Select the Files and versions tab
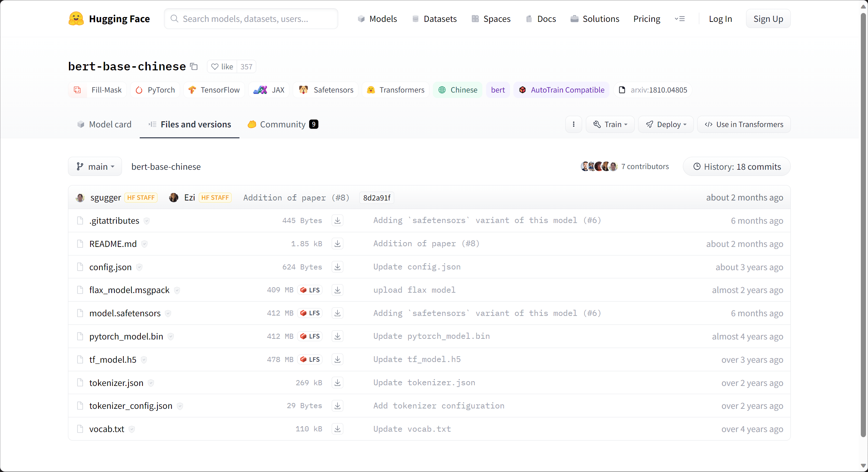868x472 pixels. click(190, 124)
